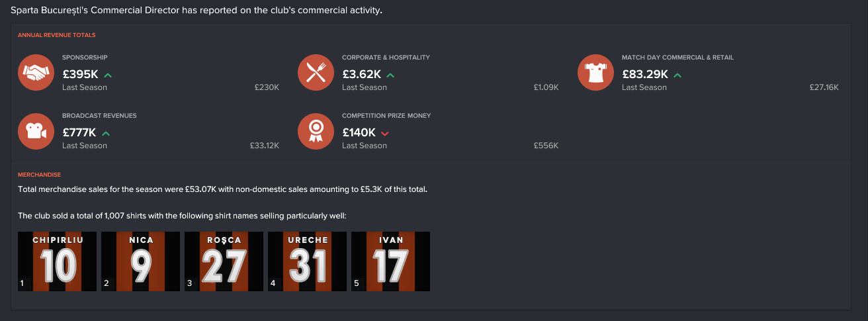Screen dimensions: 868x321
Task: Click the Competition Prize Money ribbon icon
Action: coord(316,131)
